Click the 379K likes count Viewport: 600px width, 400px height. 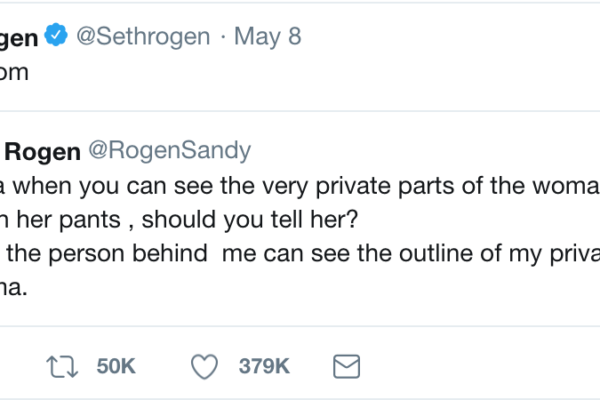260,367
